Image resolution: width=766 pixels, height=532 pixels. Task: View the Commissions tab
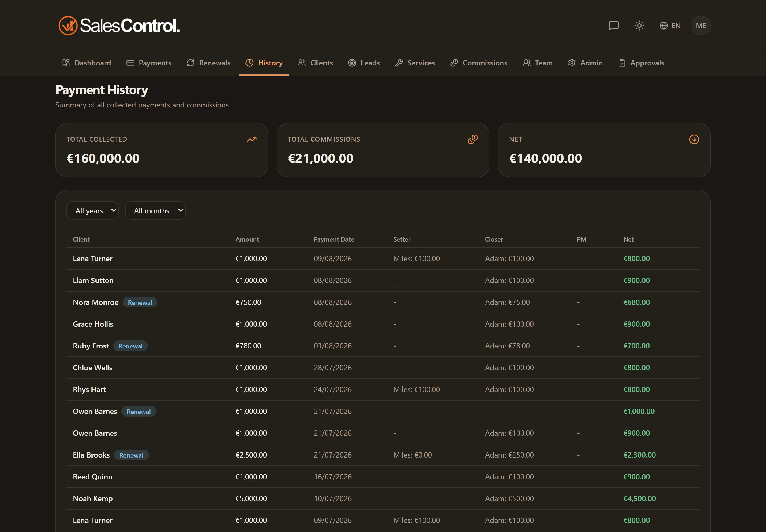[479, 63]
